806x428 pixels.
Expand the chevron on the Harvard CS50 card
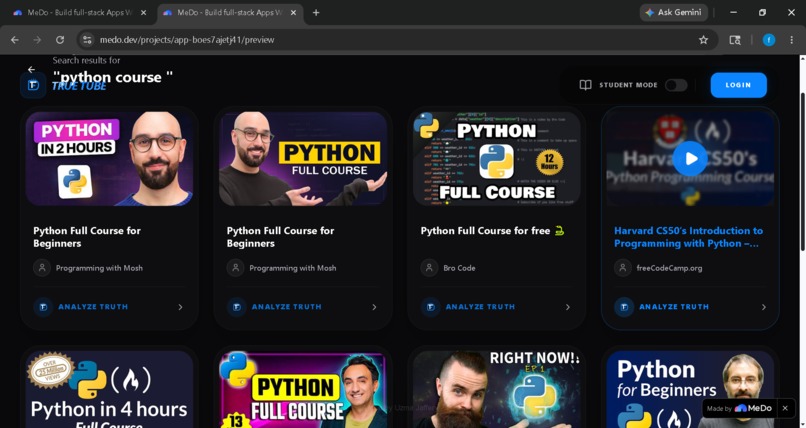coord(763,307)
